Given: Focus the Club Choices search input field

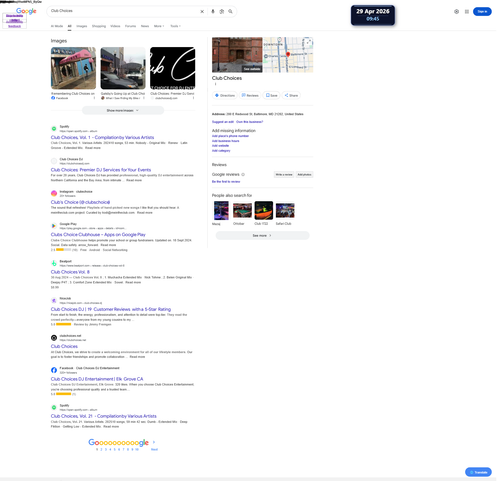Looking at the screenshot, I should 123,11.
